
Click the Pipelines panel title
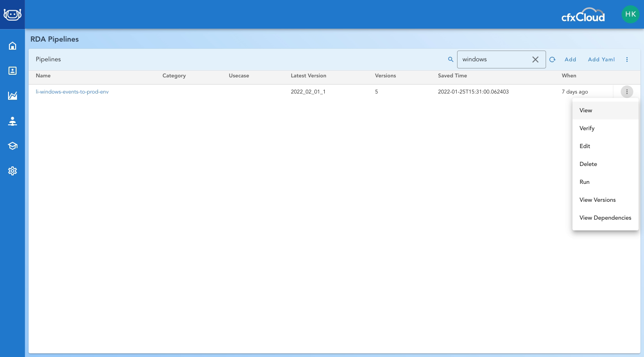pos(48,59)
